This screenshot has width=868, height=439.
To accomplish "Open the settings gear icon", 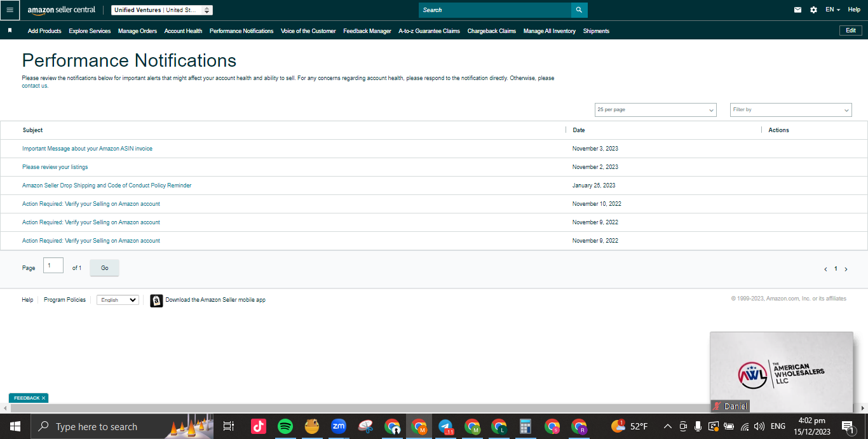I will (813, 10).
